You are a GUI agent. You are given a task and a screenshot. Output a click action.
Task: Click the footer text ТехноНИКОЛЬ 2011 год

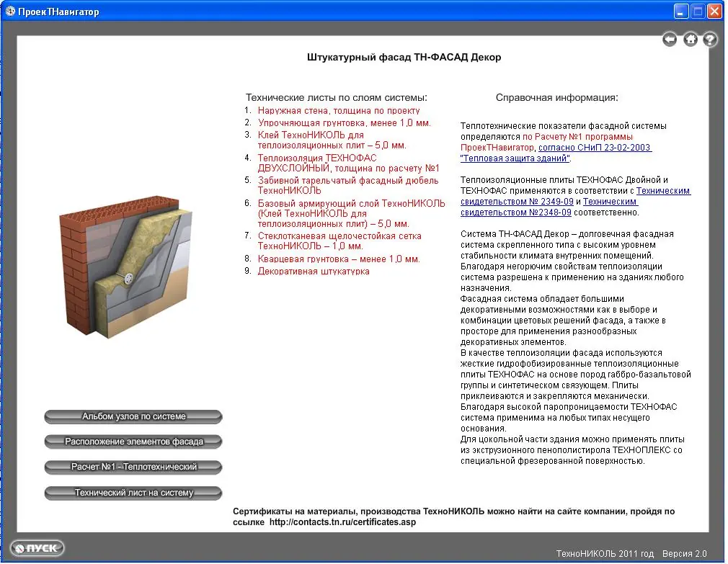coord(605,554)
